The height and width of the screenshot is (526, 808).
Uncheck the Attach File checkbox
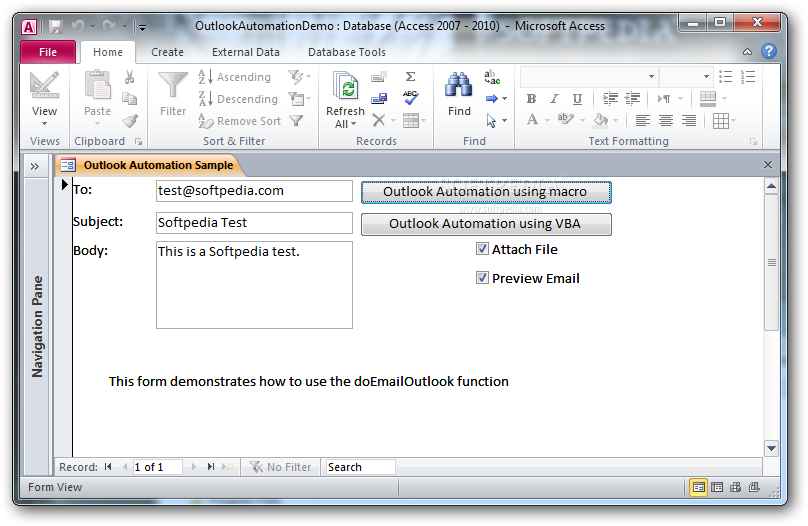[482, 249]
